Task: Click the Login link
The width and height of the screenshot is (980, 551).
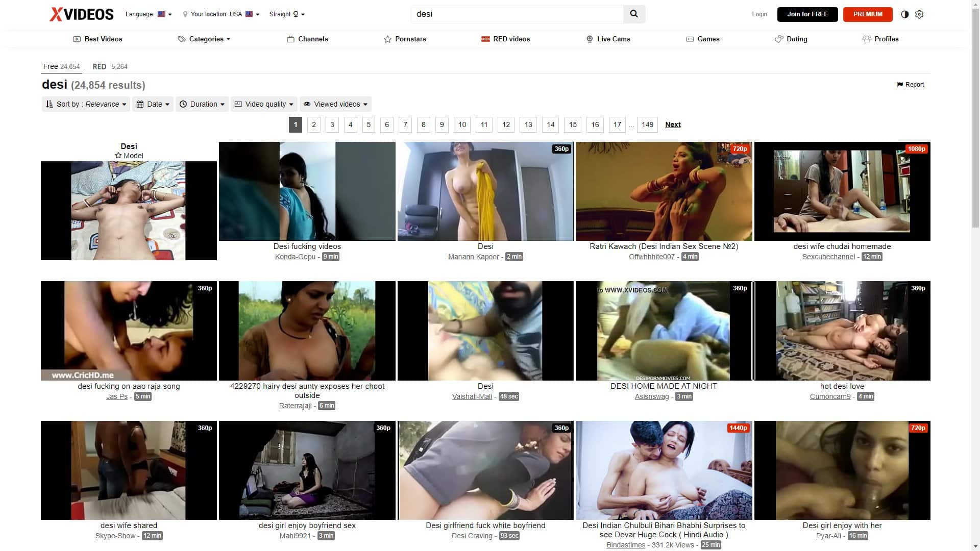Action: point(759,14)
